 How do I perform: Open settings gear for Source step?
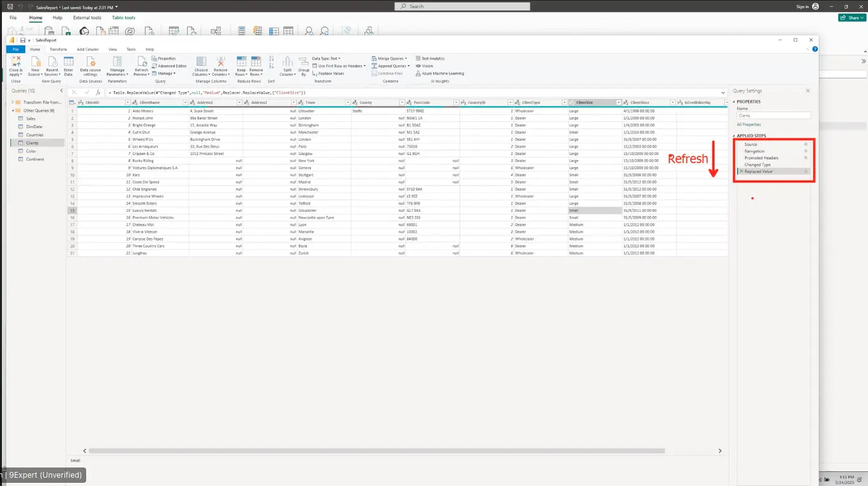[x=805, y=144]
